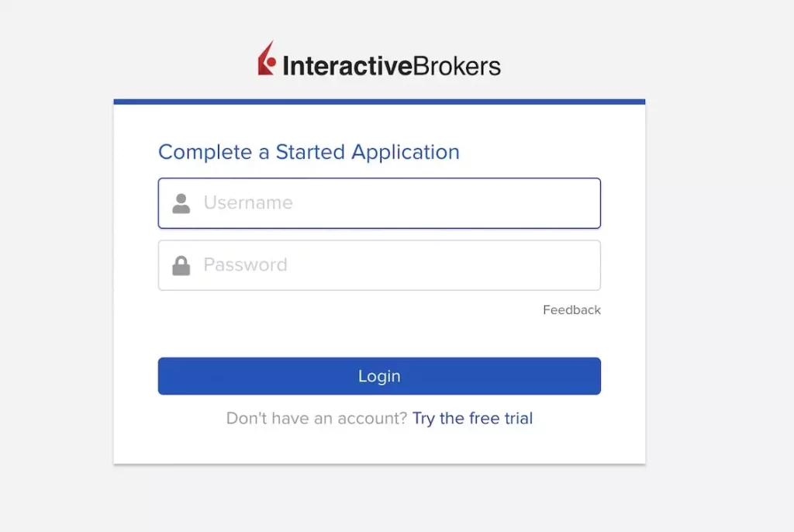Screen dimensions: 794x532
Task: Click the "Complete a Started Application" heading
Action: click(309, 152)
